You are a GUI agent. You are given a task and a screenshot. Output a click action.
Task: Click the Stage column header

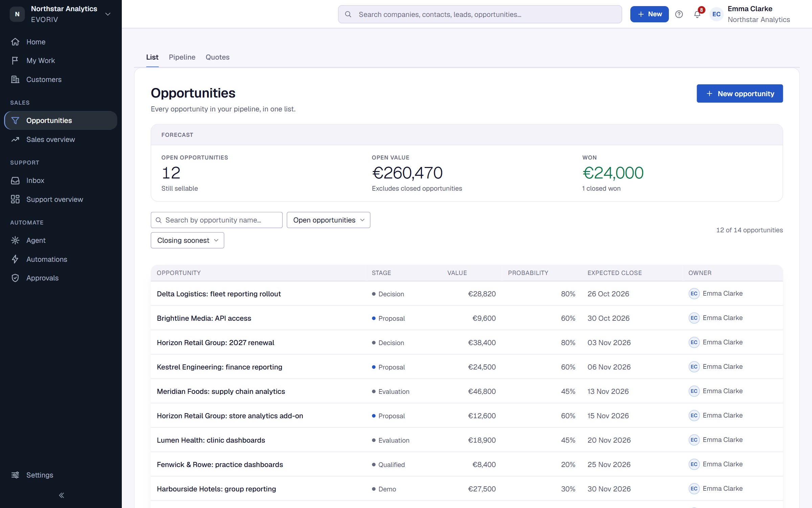(x=381, y=273)
